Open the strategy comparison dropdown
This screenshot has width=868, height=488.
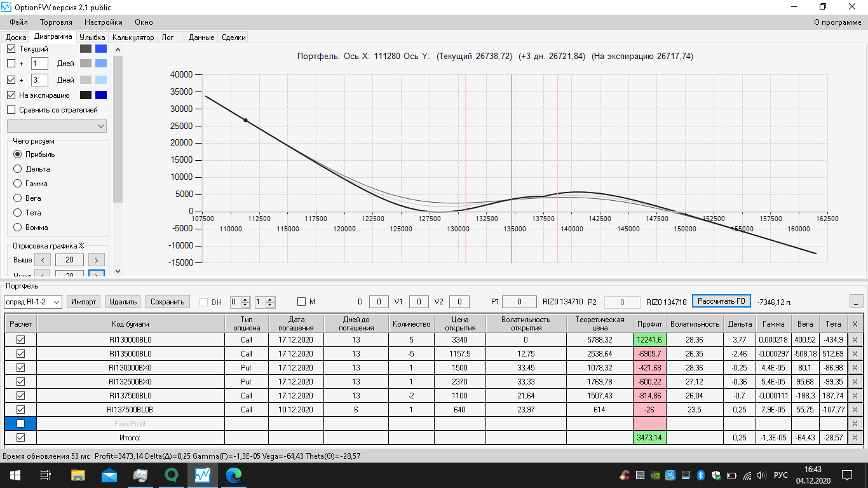[x=57, y=126]
